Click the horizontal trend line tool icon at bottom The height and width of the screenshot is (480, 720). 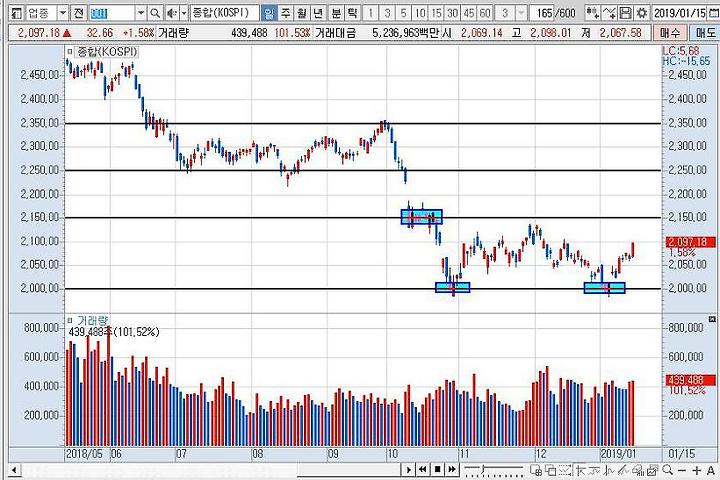[x=595, y=470]
